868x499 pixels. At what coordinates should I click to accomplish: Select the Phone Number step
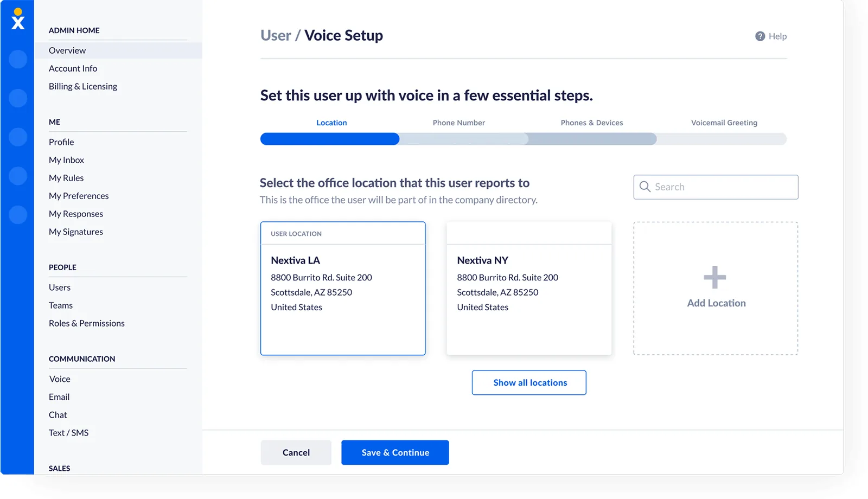tap(459, 123)
